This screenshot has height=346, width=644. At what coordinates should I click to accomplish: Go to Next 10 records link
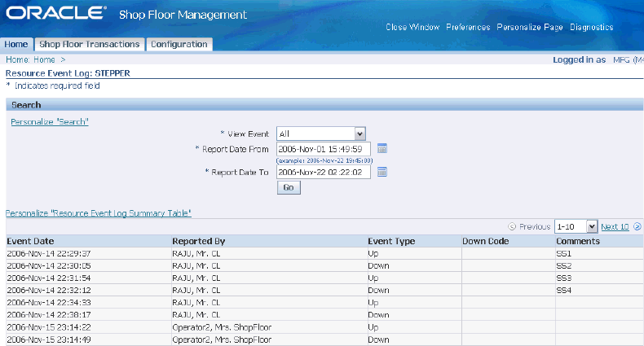[615, 226]
